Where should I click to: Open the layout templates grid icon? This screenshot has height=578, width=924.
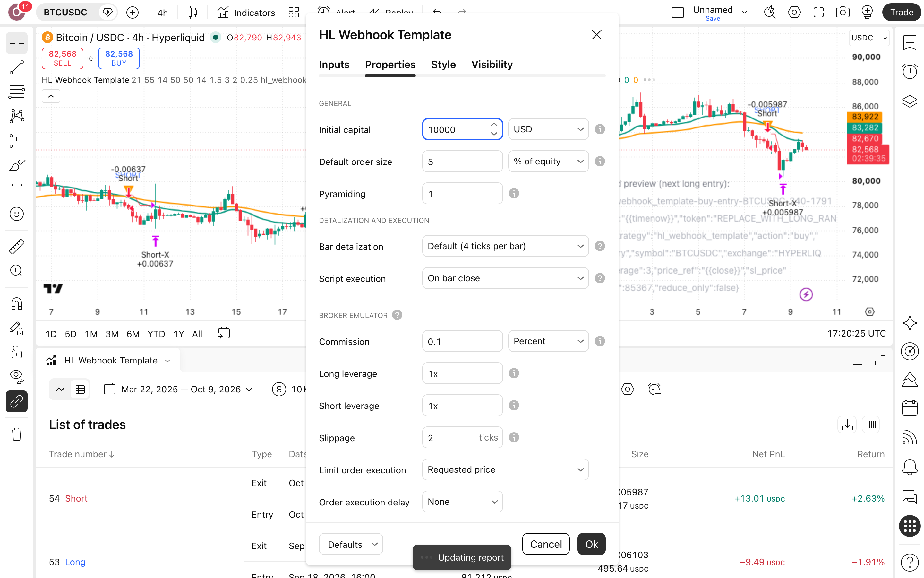[x=294, y=13]
